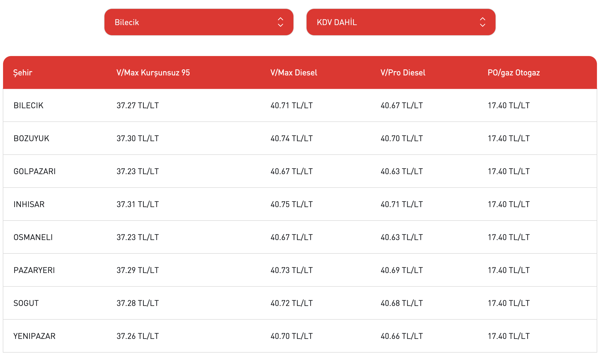The width and height of the screenshot is (600, 364).
Task: Click BOZUYUK Otogaz price 17.40 TL/LT
Action: [x=509, y=138]
